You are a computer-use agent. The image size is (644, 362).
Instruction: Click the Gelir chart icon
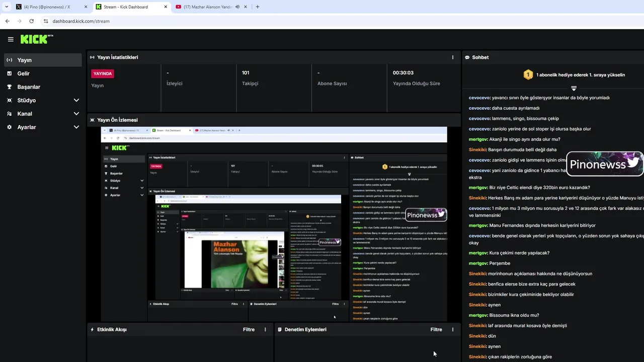point(9,73)
